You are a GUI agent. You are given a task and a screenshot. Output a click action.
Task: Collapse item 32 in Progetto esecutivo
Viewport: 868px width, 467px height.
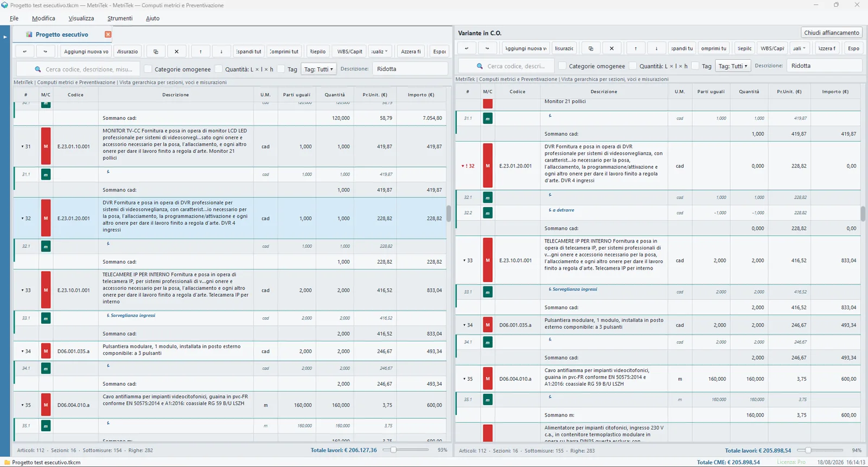click(x=22, y=219)
